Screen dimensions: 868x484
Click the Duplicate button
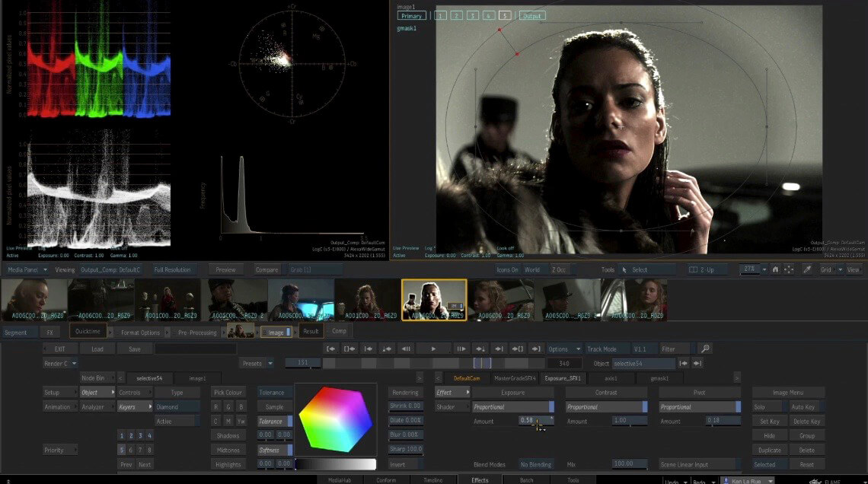tap(769, 450)
